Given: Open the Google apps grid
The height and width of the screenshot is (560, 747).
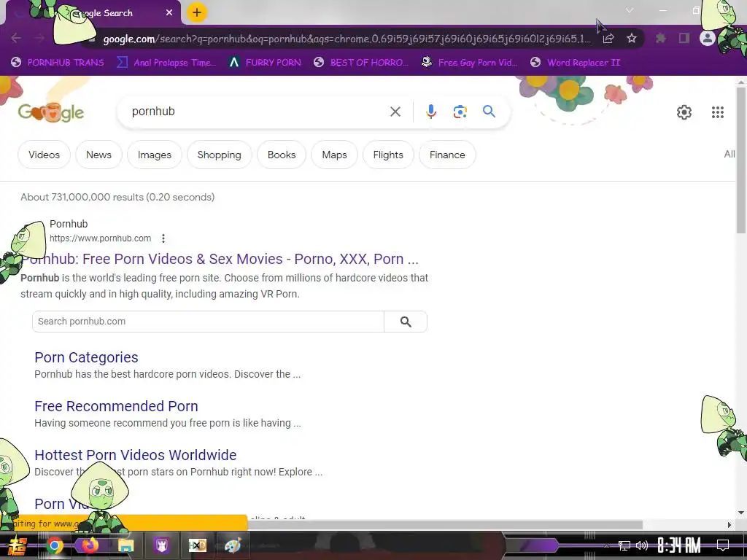Looking at the screenshot, I should pyautogui.click(x=718, y=112).
